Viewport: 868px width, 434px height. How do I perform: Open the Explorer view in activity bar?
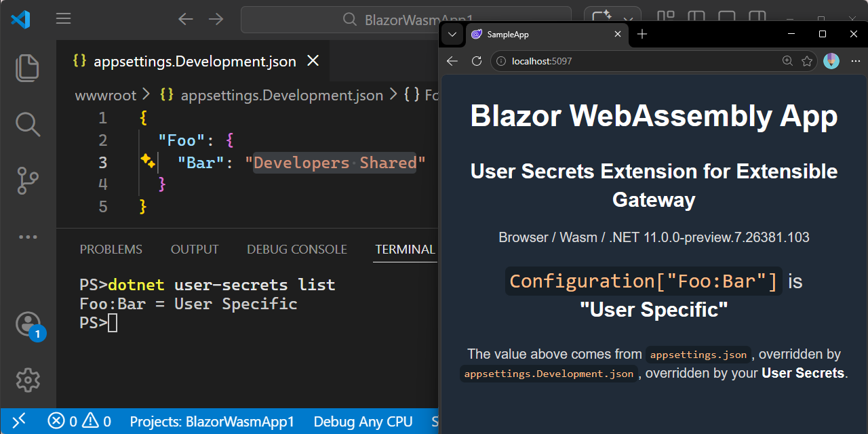pos(27,67)
